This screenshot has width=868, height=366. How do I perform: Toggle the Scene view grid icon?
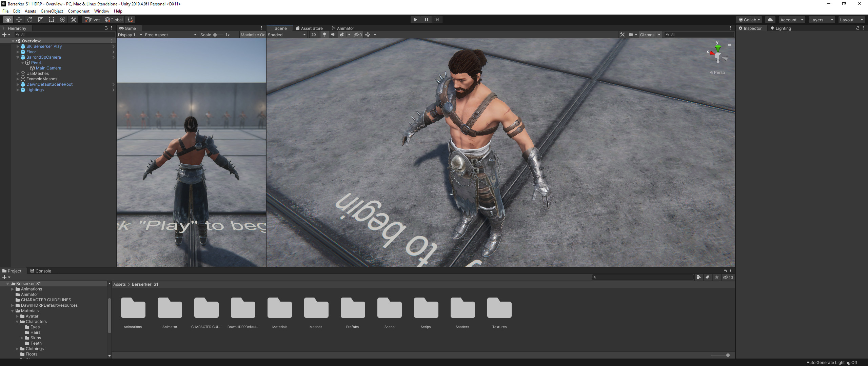click(368, 35)
